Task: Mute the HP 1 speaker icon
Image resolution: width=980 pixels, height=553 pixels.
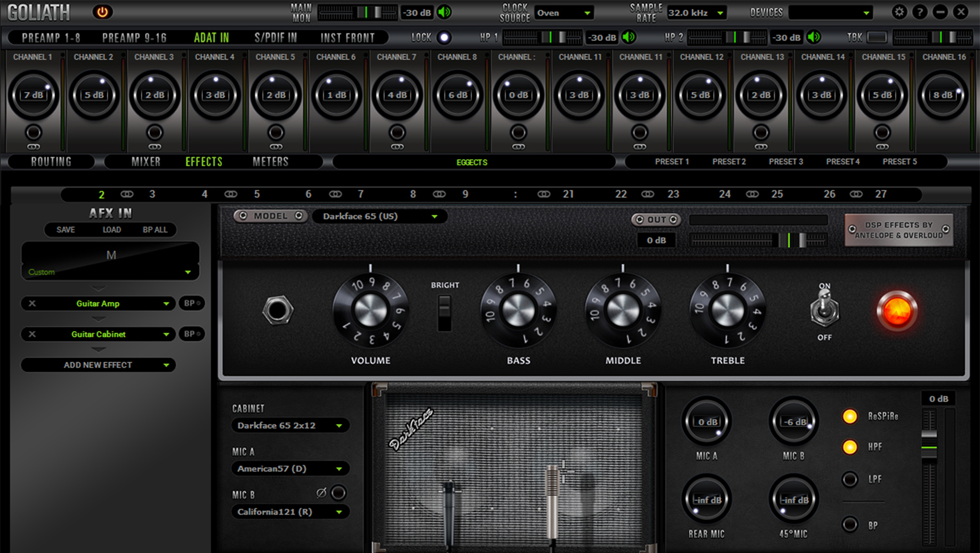Action: [629, 37]
